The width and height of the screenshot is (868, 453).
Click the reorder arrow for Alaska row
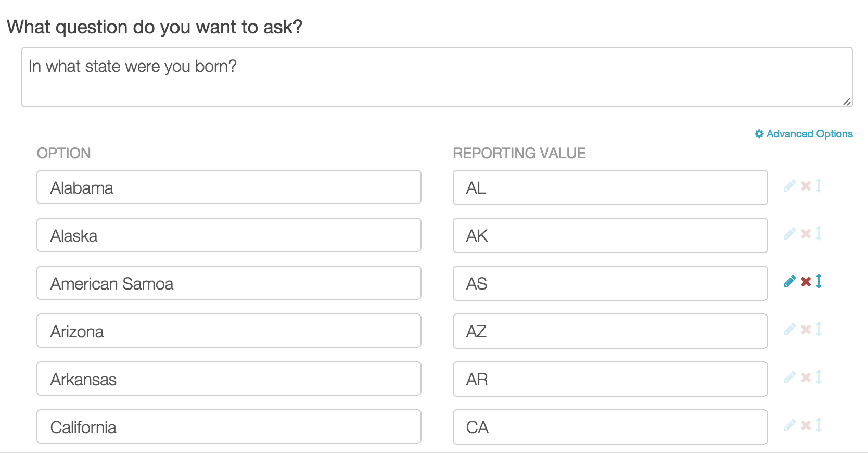(x=819, y=234)
